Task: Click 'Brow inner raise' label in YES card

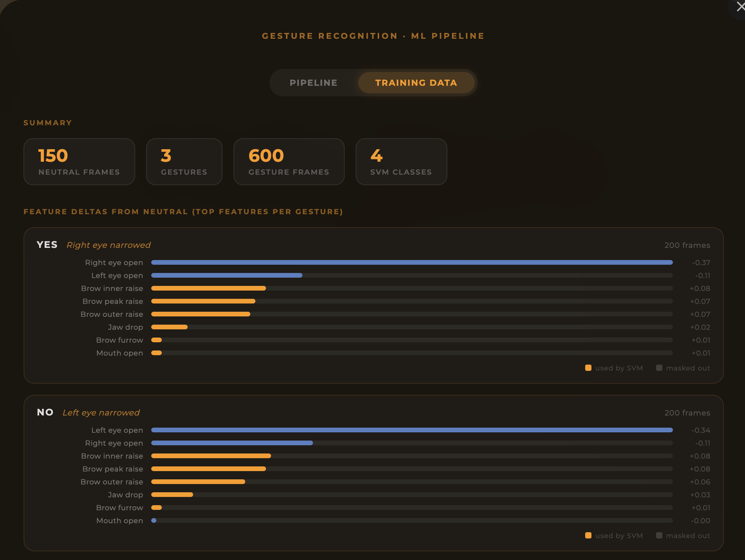Action: tap(112, 288)
